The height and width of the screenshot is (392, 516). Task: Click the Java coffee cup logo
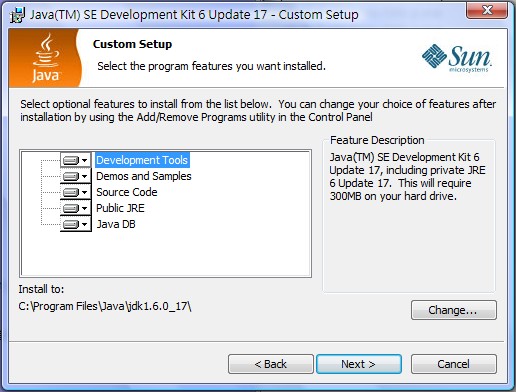(x=46, y=58)
